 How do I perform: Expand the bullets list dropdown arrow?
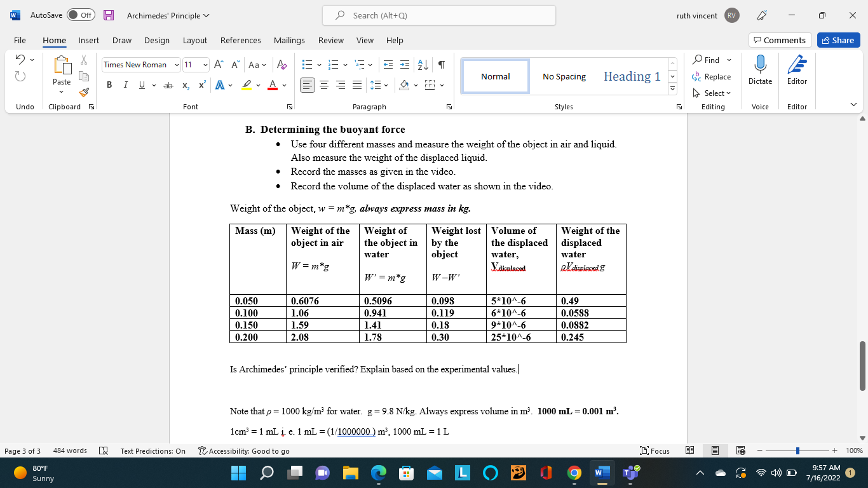click(318, 65)
